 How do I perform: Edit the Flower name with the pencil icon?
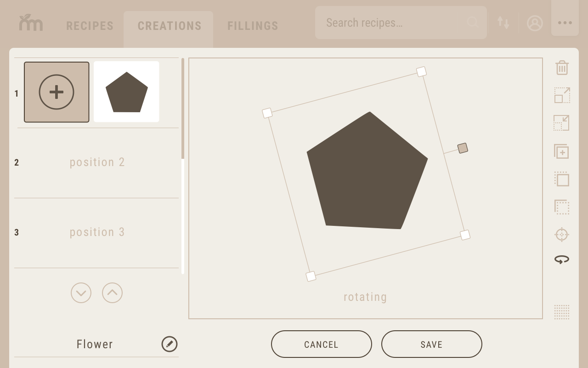[170, 344]
